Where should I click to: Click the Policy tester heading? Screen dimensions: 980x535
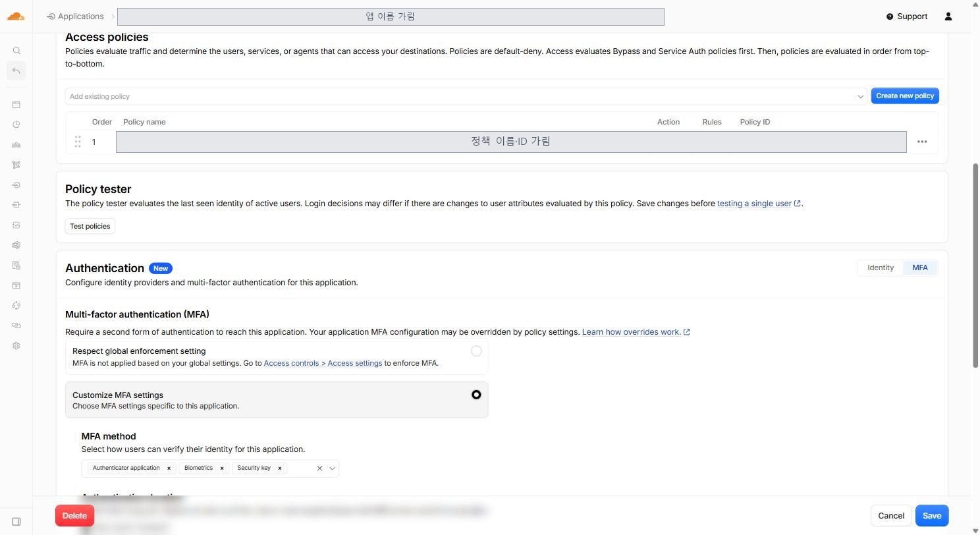(x=98, y=189)
